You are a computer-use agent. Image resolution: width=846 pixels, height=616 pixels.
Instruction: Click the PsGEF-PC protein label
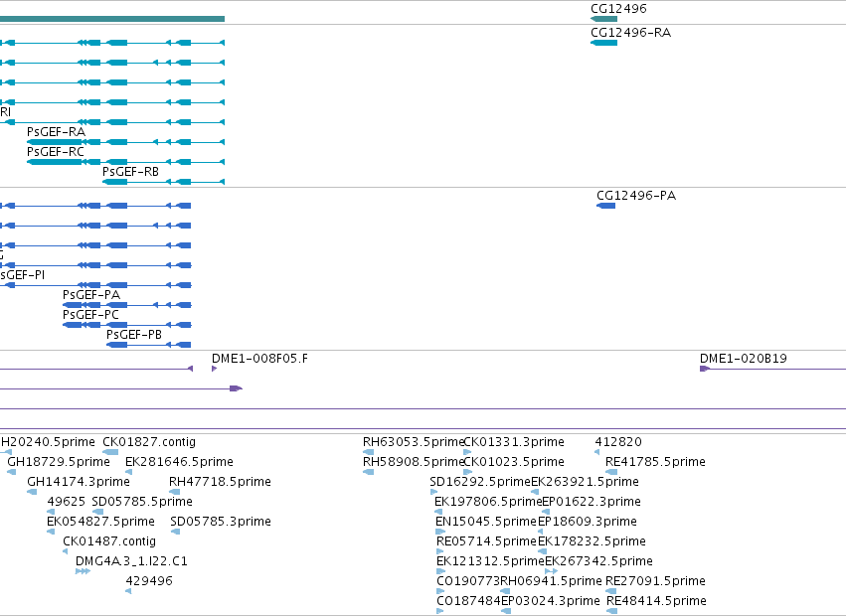[90, 315]
